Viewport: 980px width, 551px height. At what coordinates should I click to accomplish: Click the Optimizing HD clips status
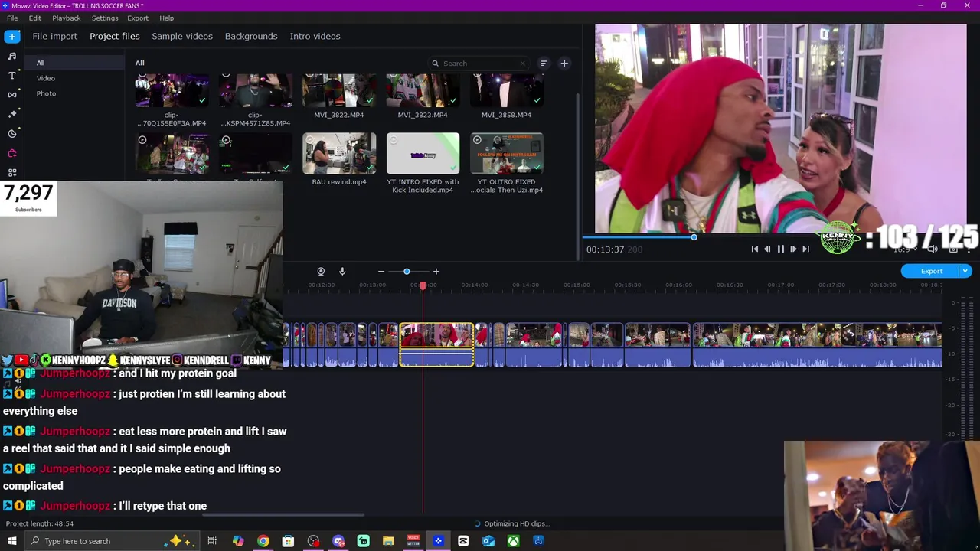(512, 523)
